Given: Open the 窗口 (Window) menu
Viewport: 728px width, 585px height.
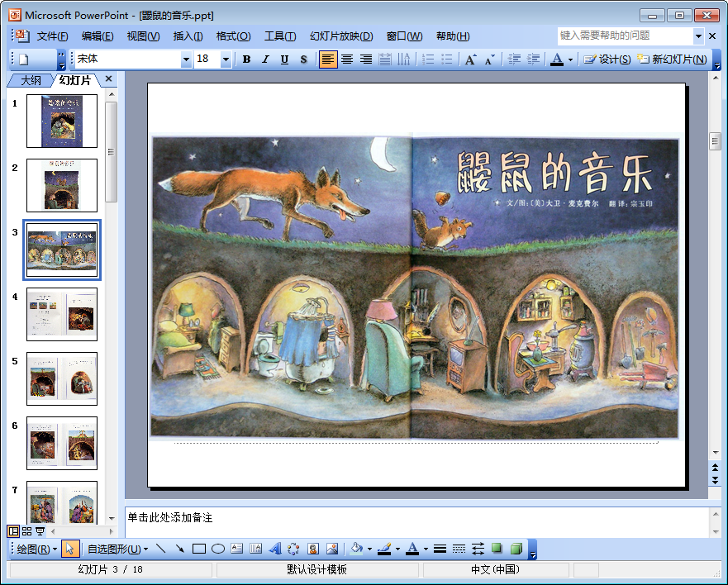Looking at the screenshot, I should click(404, 36).
